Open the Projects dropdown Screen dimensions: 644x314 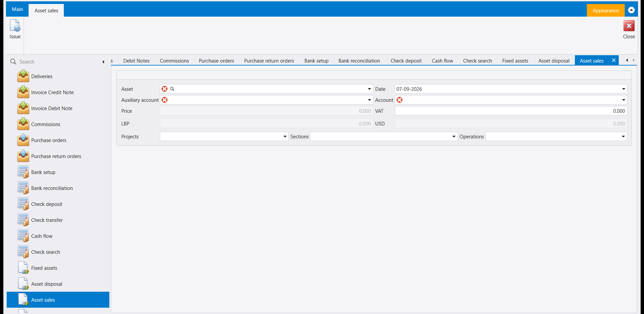285,136
